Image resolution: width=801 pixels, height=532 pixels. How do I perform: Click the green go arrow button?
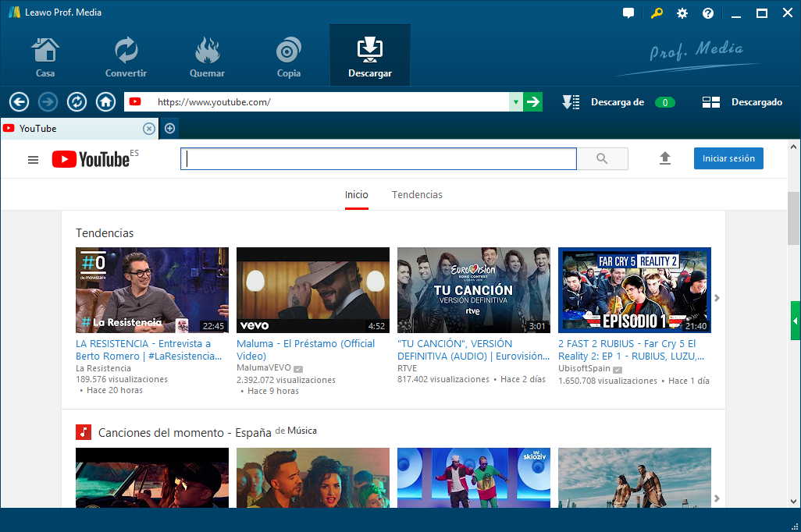click(x=532, y=102)
